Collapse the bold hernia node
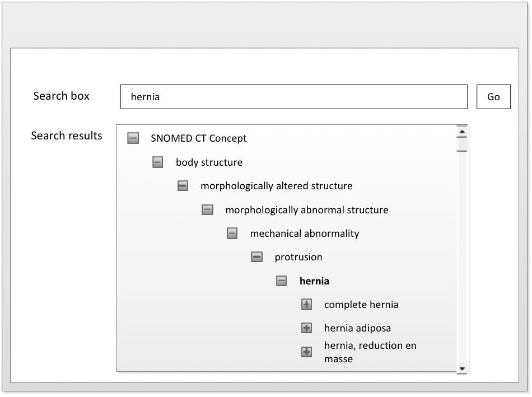The width and height of the screenshot is (532, 397). tap(282, 281)
